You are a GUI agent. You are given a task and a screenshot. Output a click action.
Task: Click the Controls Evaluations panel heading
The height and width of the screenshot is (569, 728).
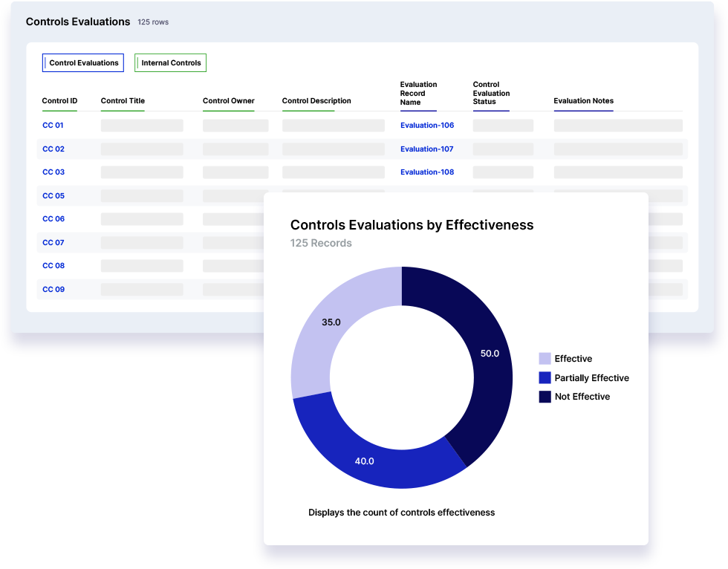click(78, 22)
